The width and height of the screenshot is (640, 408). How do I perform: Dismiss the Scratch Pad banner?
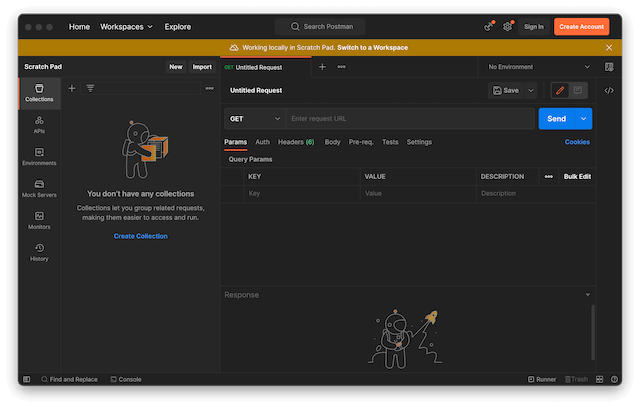(x=609, y=48)
